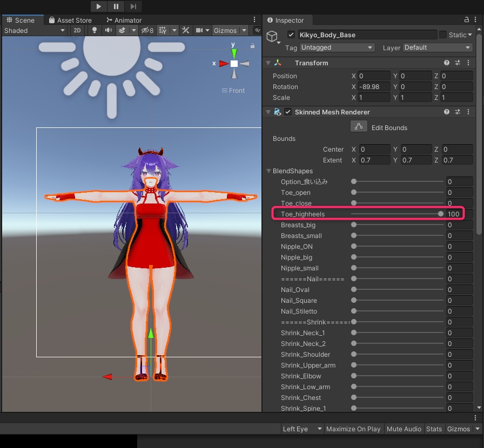Click the Edit Bounds button icon
The height and width of the screenshot is (448, 484).
pos(359,126)
